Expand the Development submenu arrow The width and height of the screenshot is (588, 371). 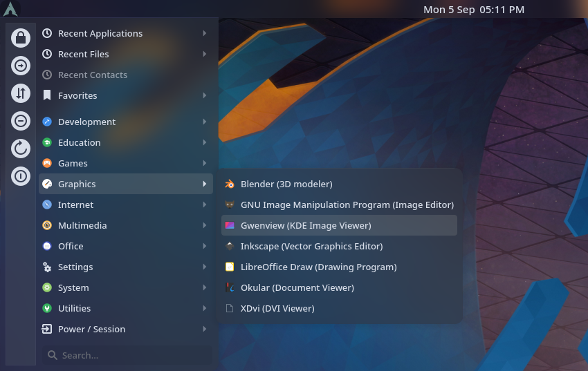[205, 122]
